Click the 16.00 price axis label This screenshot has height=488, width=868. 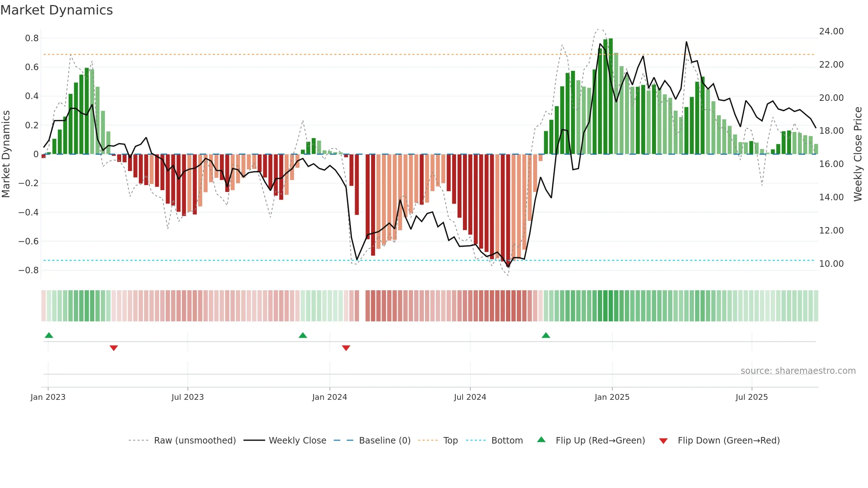[831, 164]
